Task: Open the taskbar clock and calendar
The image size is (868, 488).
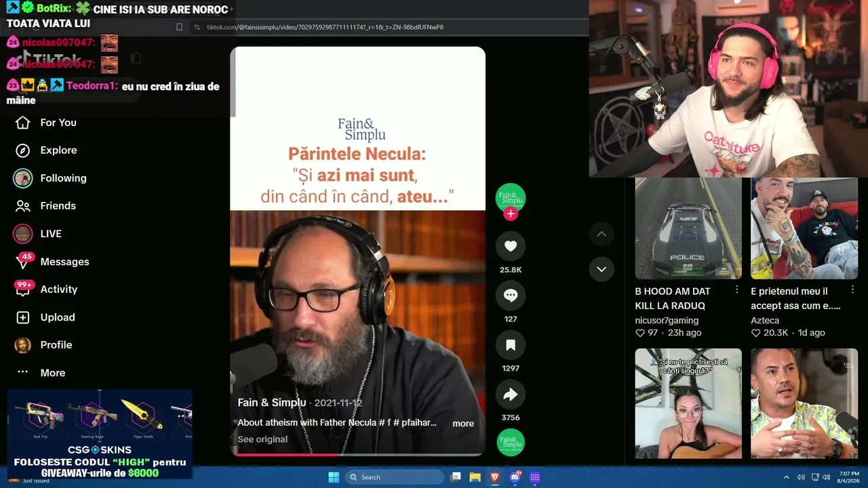Action: pyautogui.click(x=849, y=477)
